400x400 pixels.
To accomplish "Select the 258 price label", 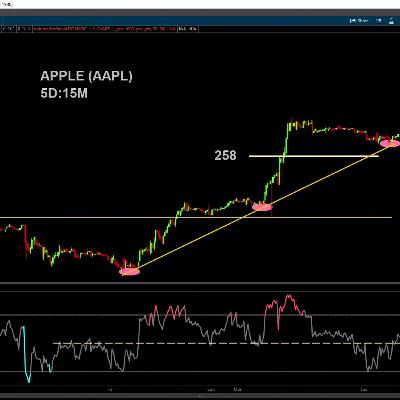I will 225,156.
